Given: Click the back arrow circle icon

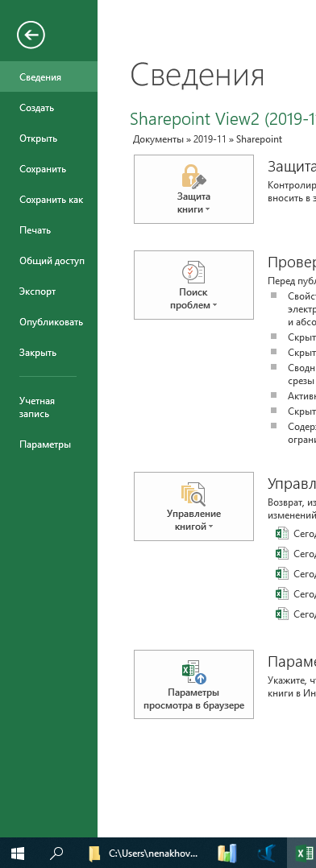Looking at the screenshot, I should click(31, 35).
